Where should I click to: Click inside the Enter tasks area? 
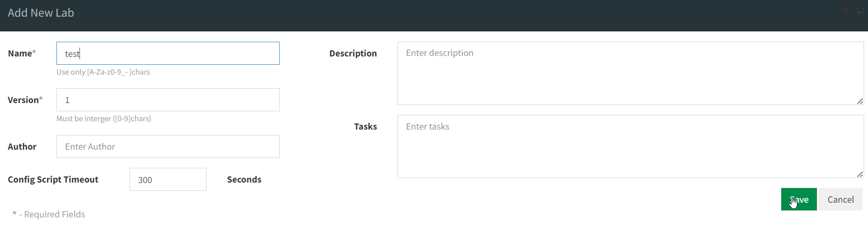631,146
